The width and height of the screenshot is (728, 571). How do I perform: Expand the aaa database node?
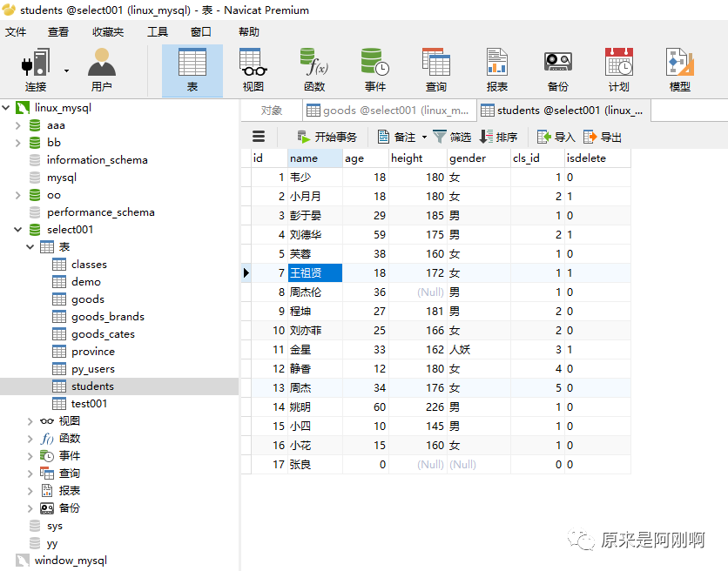(18, 125)
